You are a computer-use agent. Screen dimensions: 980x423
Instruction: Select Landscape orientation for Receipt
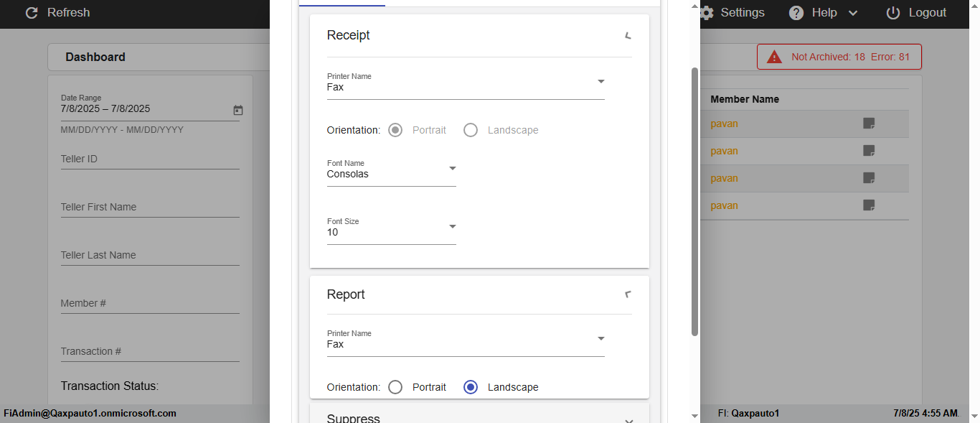click(471, 130)
